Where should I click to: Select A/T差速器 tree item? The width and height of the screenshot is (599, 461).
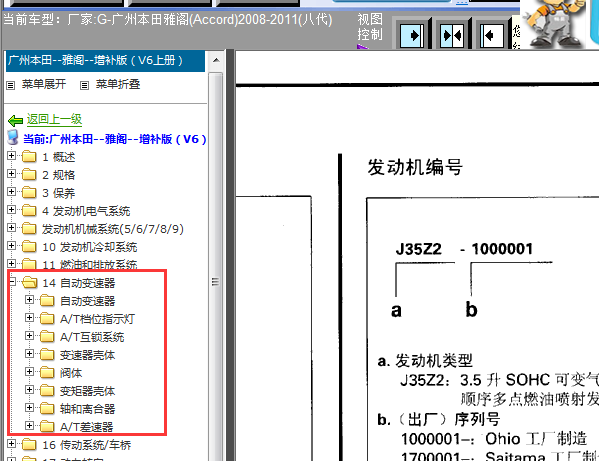pyautogui.click(x=87, y=427)
